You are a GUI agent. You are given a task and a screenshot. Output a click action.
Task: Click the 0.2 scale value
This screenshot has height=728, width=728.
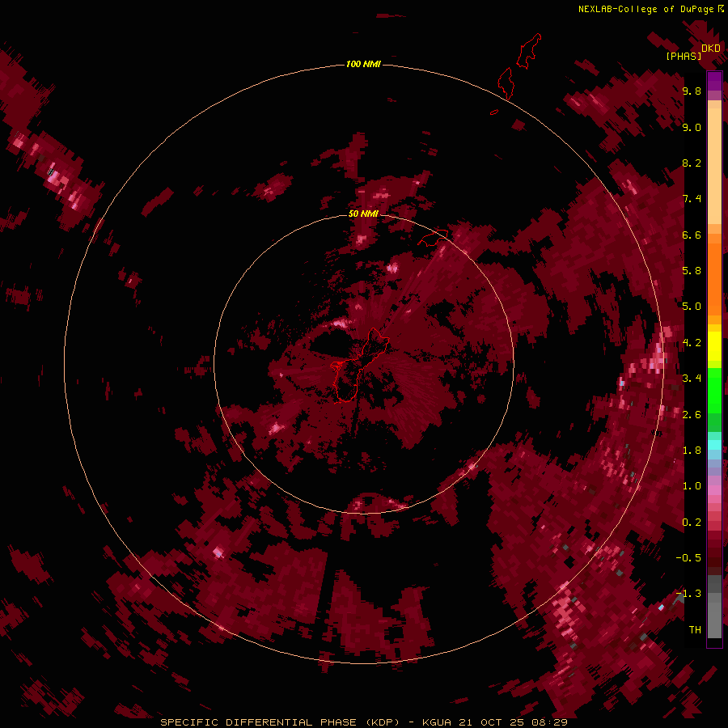click(x=692, y=523)
